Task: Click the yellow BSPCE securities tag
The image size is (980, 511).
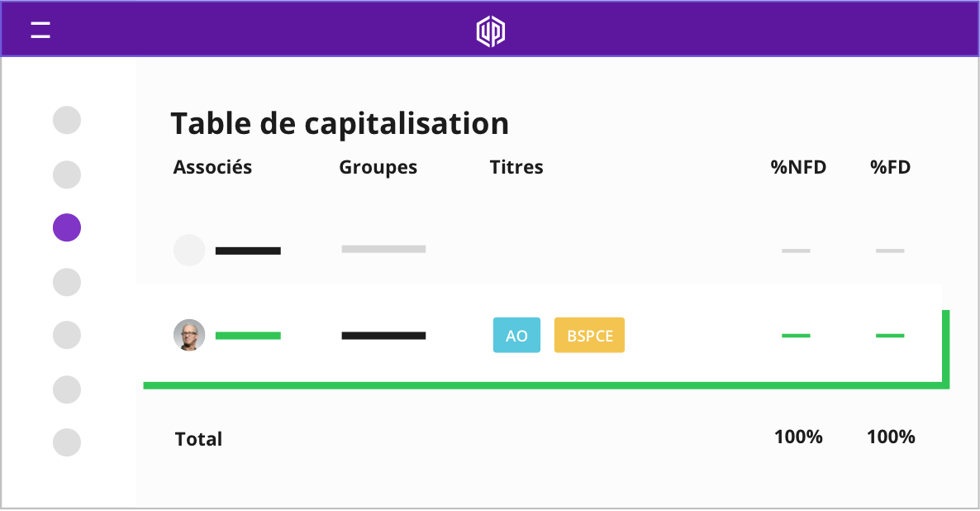Action: point(589,335)
